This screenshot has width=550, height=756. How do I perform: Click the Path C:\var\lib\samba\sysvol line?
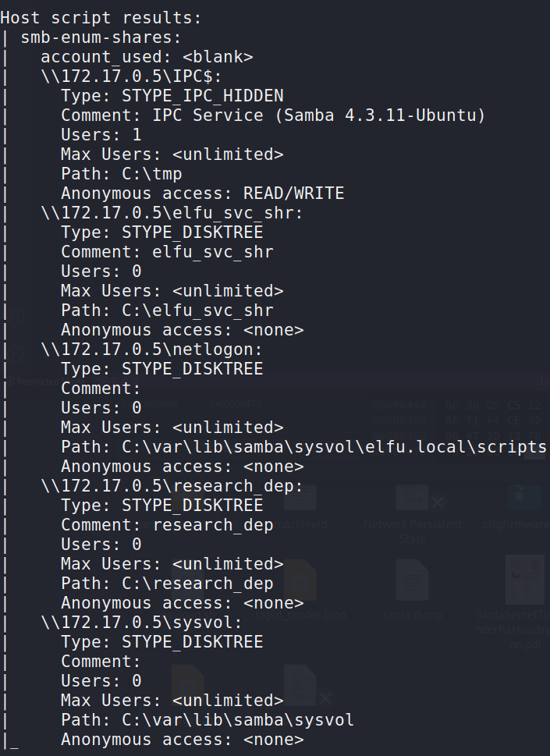[208, 720]
